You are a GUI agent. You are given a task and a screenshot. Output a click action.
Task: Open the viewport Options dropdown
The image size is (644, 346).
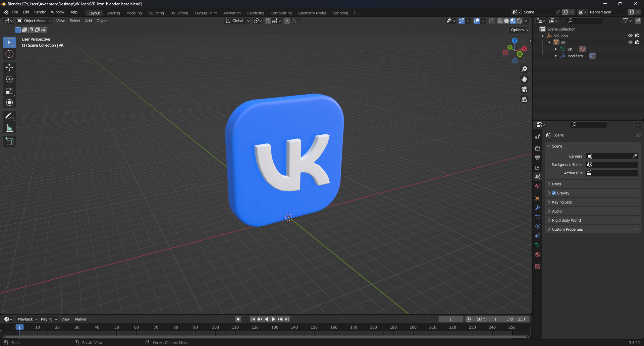click(520, 30)
